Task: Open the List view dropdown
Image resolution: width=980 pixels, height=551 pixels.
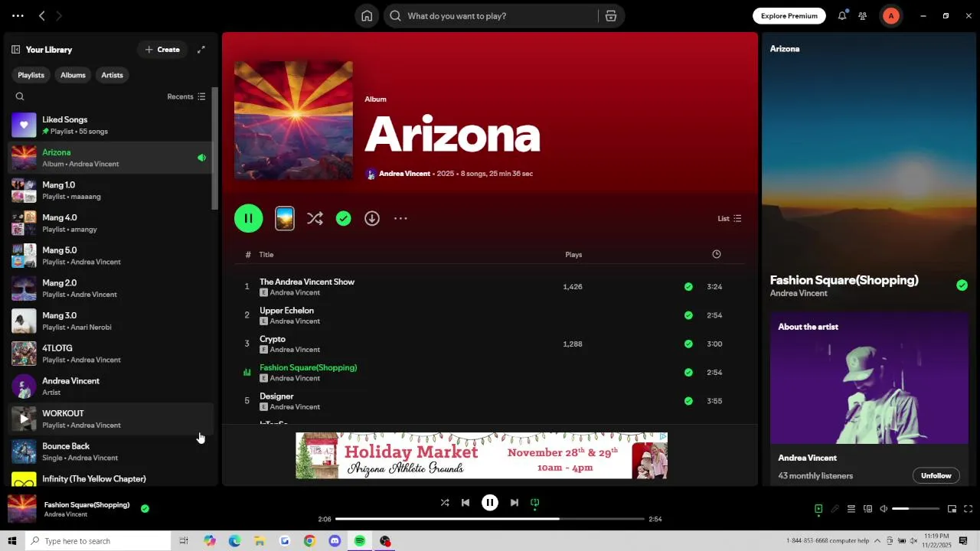Action: (x=729, y=219)
